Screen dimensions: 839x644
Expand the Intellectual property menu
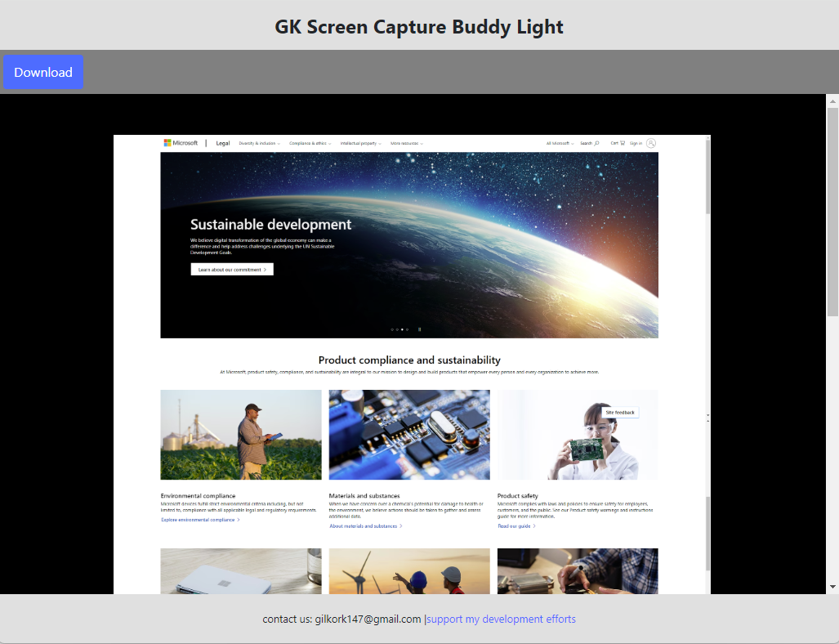(x=360, y=144)
